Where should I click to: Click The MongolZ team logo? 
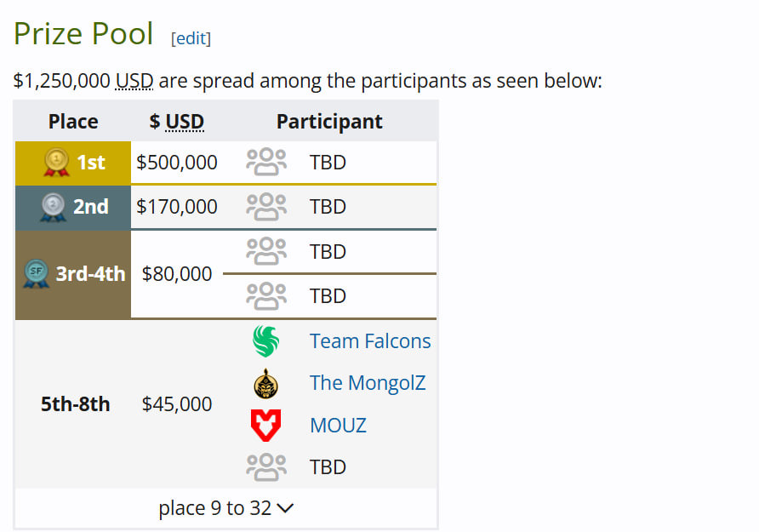coord(266,384)
